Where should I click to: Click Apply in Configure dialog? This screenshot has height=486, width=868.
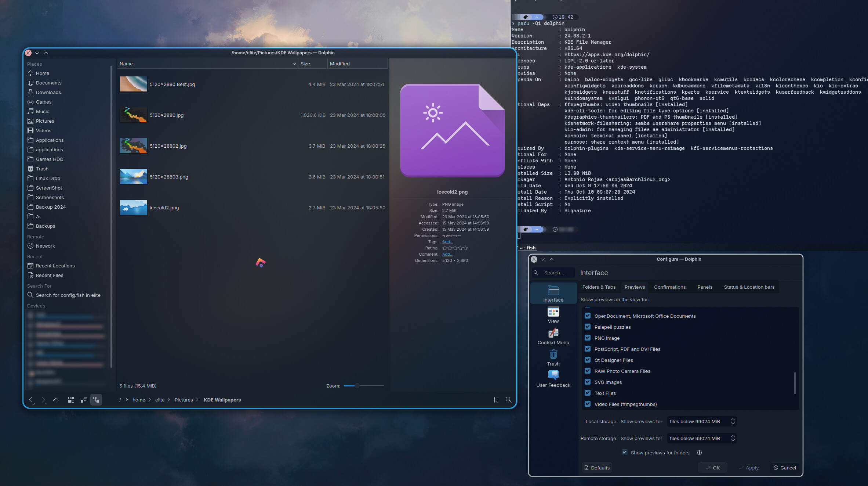(748, 468)
